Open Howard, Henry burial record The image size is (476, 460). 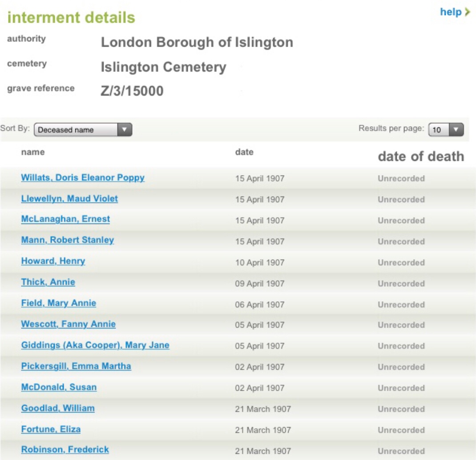53,261
